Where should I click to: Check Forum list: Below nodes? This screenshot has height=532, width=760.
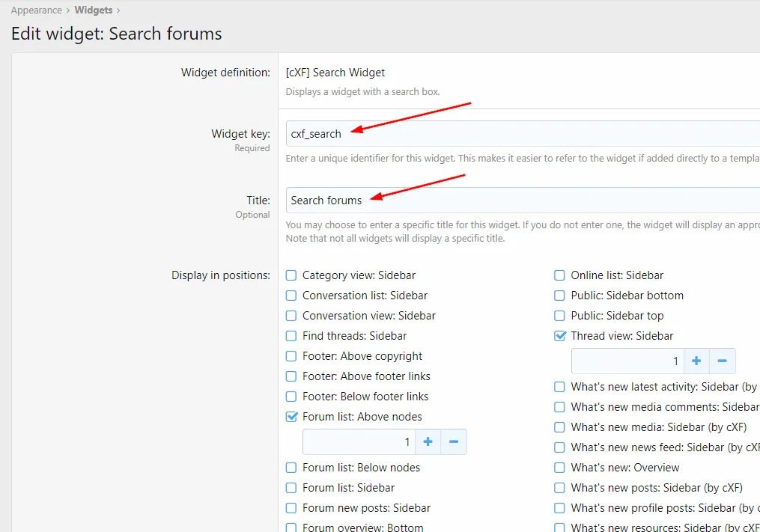tap(292, 468)
